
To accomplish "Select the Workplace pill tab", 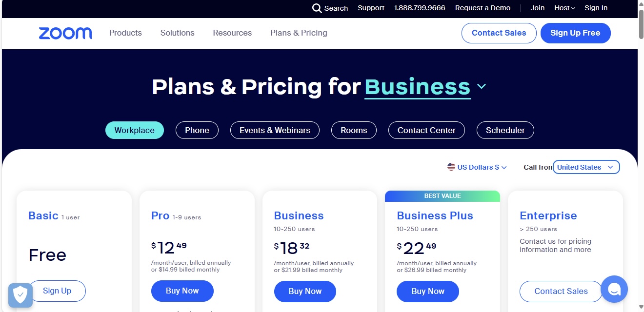I will coord(135,130).
